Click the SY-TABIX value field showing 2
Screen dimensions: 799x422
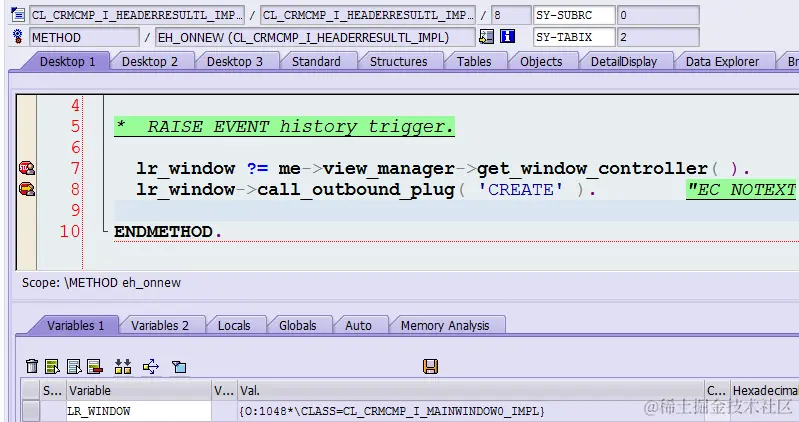pyautogui.click(x=658, y=37)
